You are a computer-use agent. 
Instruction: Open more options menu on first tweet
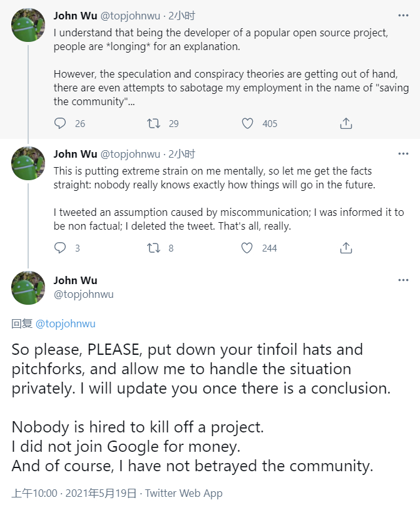tap(403, 16)
